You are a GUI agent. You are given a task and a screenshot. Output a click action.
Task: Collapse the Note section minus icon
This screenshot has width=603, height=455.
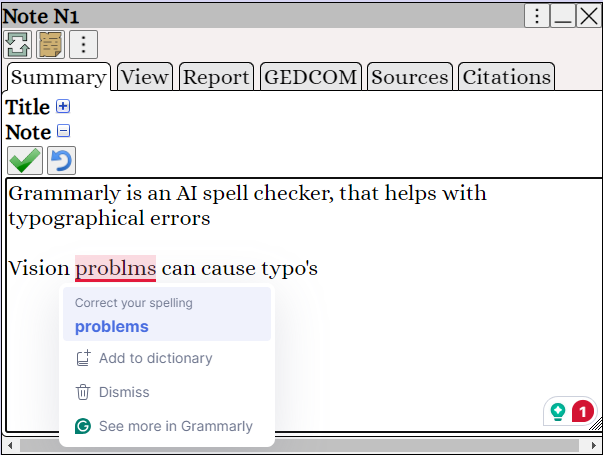click(63, 131)
